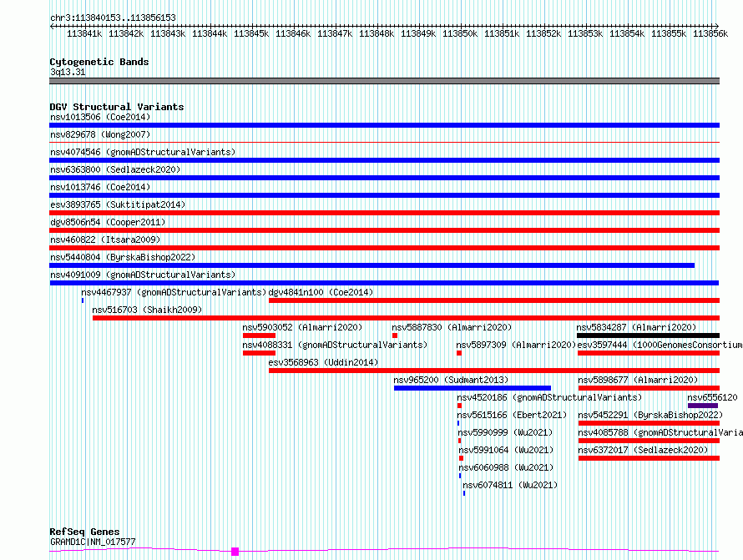Click the blue nsv965200 variant bar
Image resolution: width=743 pixels, height=560 pixels.
click(473, 388)
